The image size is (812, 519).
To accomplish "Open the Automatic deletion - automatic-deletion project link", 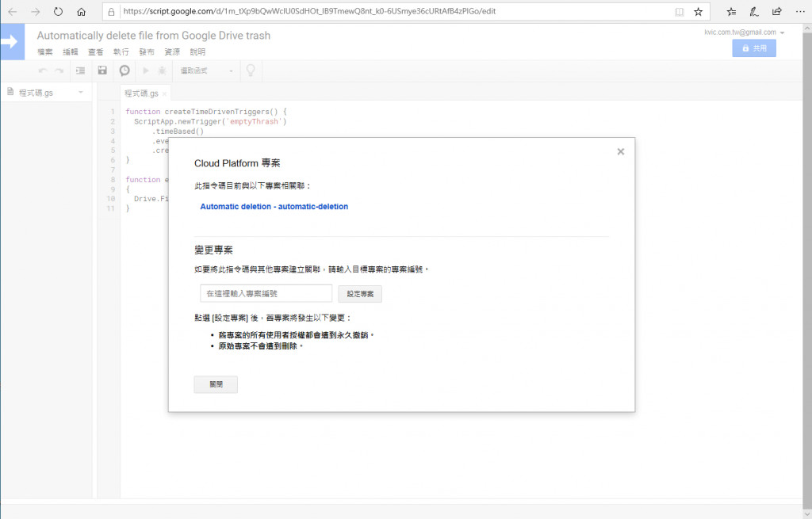I will [274, 207].
